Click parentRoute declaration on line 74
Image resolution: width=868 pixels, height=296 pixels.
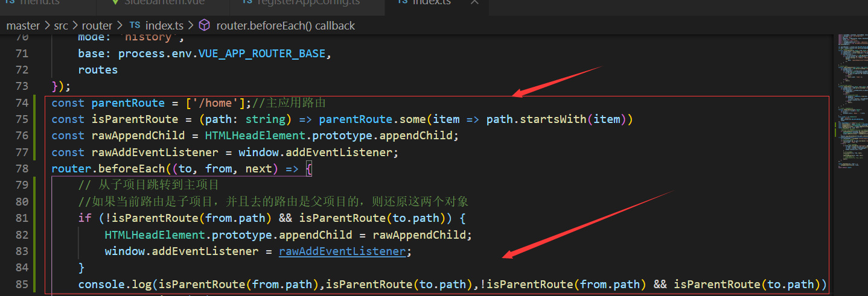128,103
